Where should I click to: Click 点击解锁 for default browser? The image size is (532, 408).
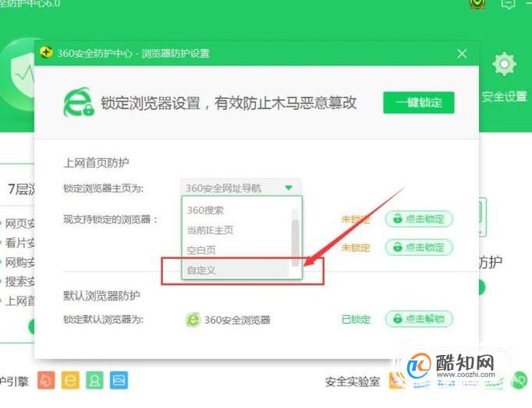coord(419,319)
